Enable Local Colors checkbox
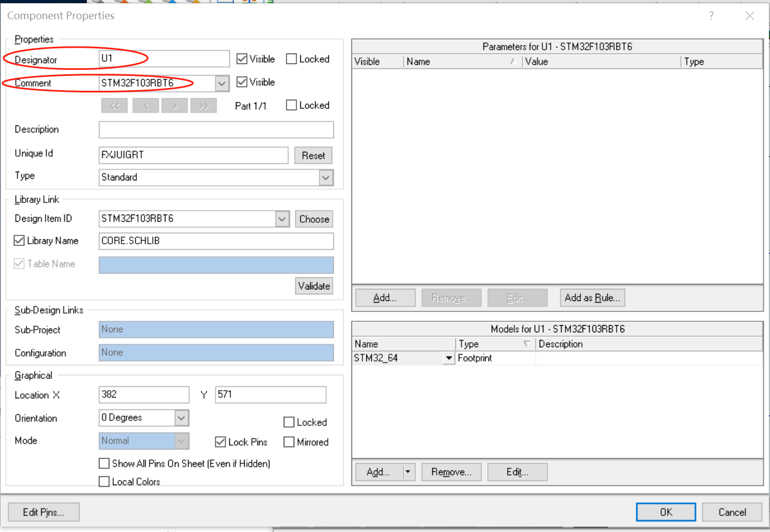This screenshot has width=770, height=532. click(x=104, y=481)
